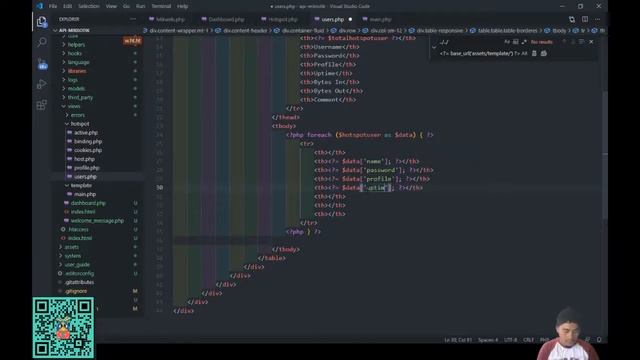Click the find input field
The height and width of the screenshot is (360, 640).
point(471,42)
